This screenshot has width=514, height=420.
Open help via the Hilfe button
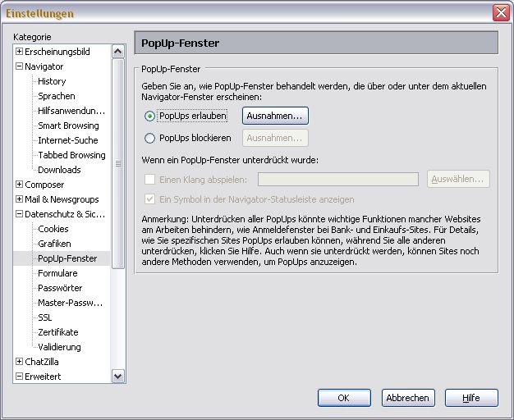[471, 398]
